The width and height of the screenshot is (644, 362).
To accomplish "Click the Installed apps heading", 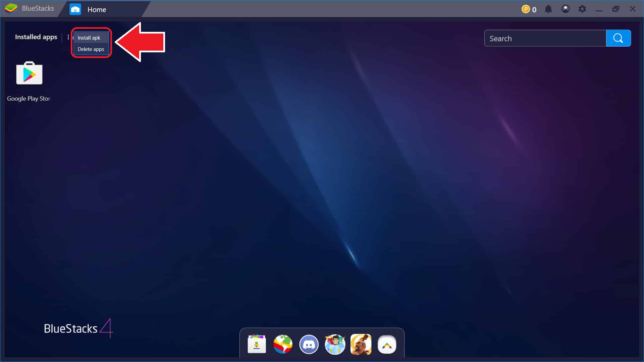I will (x=36, y=37).
